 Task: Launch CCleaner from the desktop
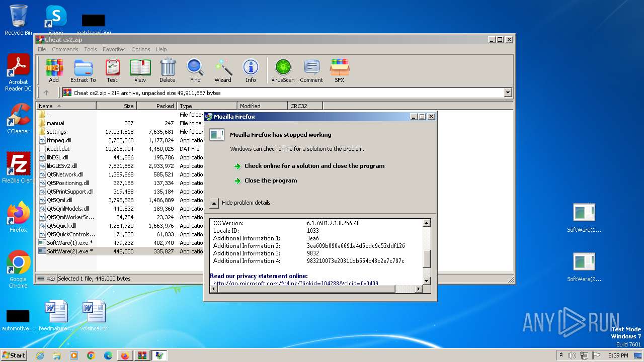click(18, 119)
